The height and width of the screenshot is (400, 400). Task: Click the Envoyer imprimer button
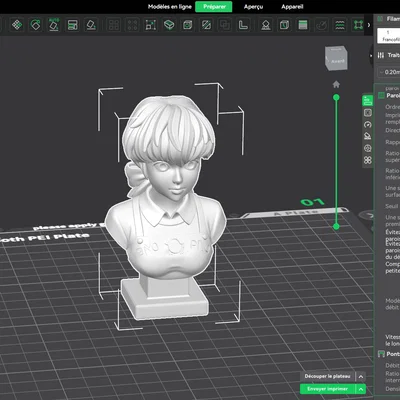point(327,389)
